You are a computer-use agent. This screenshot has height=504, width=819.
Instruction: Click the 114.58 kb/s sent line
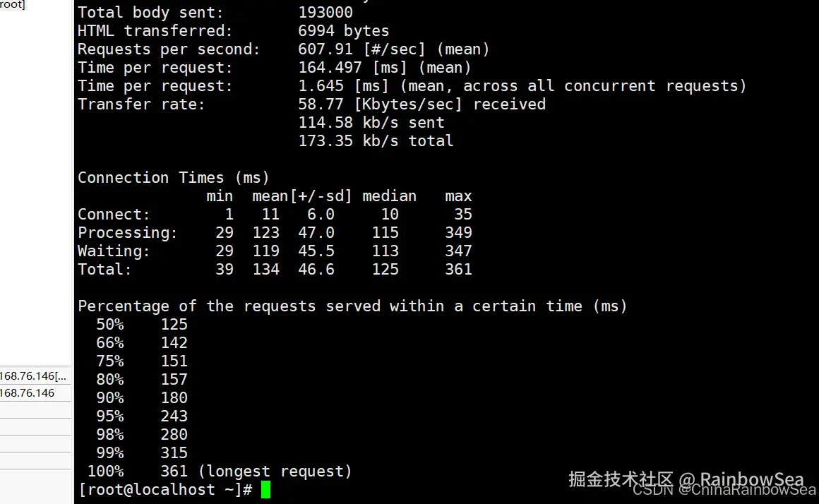371,123
